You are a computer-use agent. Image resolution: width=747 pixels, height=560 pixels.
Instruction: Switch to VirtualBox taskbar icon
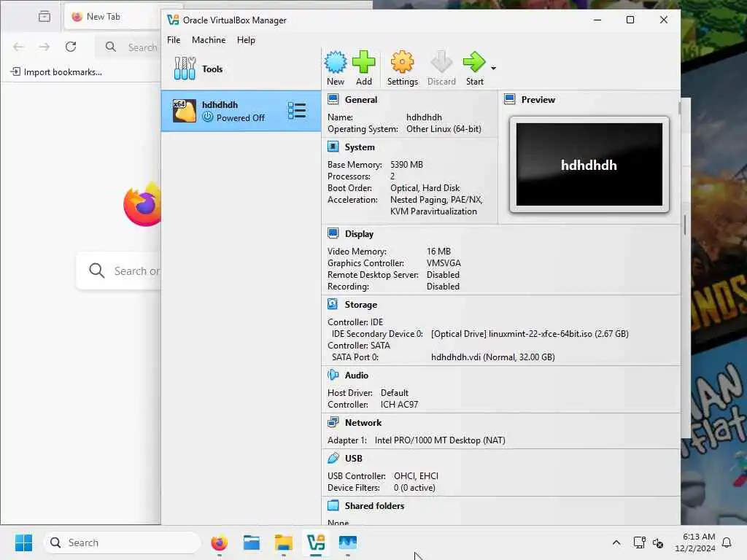click(315, 542)
